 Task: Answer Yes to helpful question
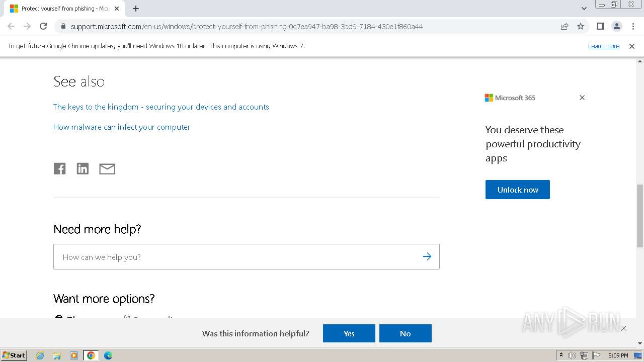click(x=349, y=333)
